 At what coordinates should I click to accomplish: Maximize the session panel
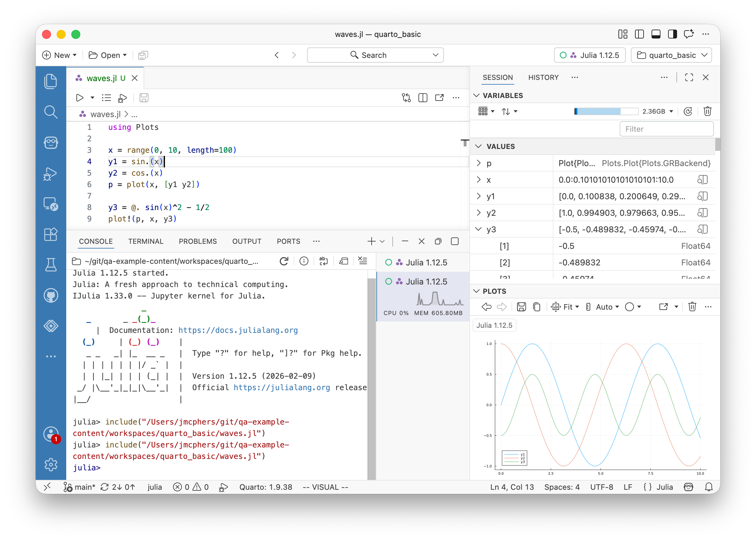tap(689, 78)
